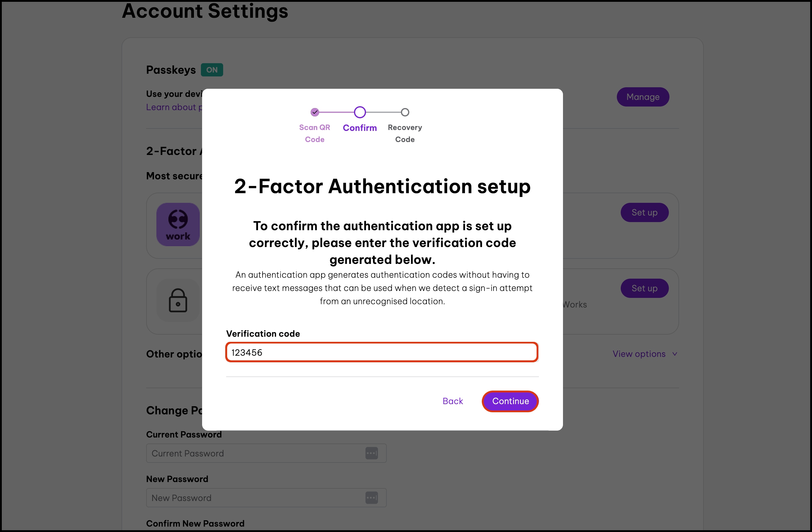
Task: Click the padlock security icon
Action: pyautogui.click(x=178, y=301)
